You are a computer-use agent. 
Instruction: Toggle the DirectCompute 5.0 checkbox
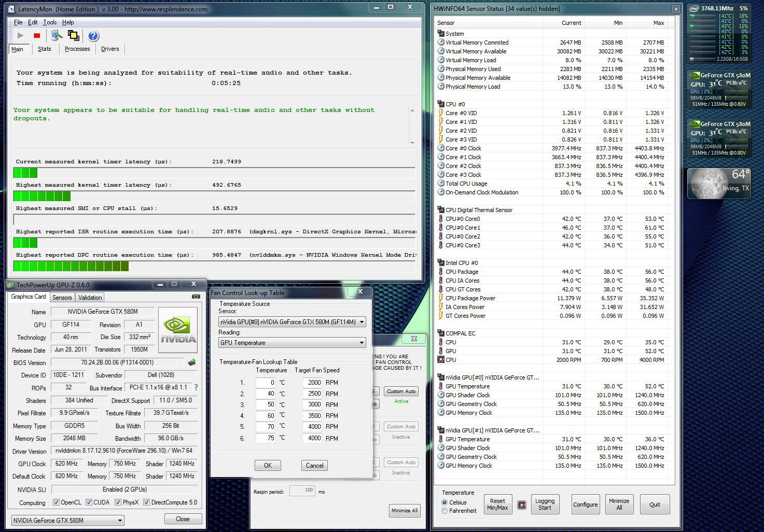click(x=147, y=502)
